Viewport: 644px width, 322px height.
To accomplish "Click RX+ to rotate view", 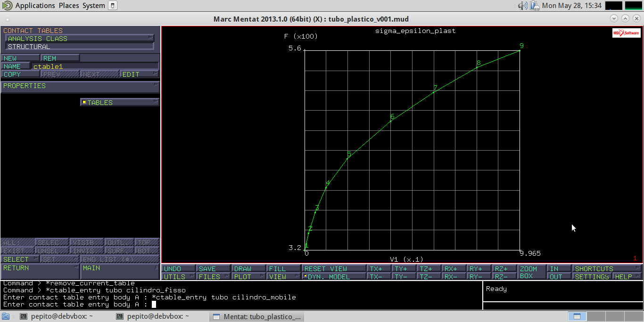I will 455,269.
